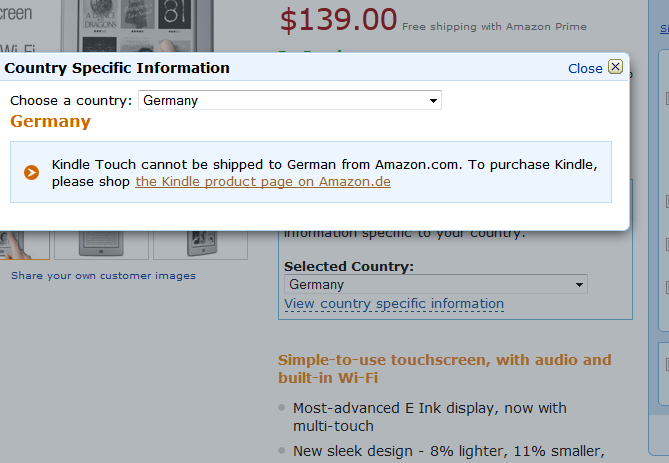Click the main Kindle product image
This screenshot has height=463, width=669.
(137, 26)
